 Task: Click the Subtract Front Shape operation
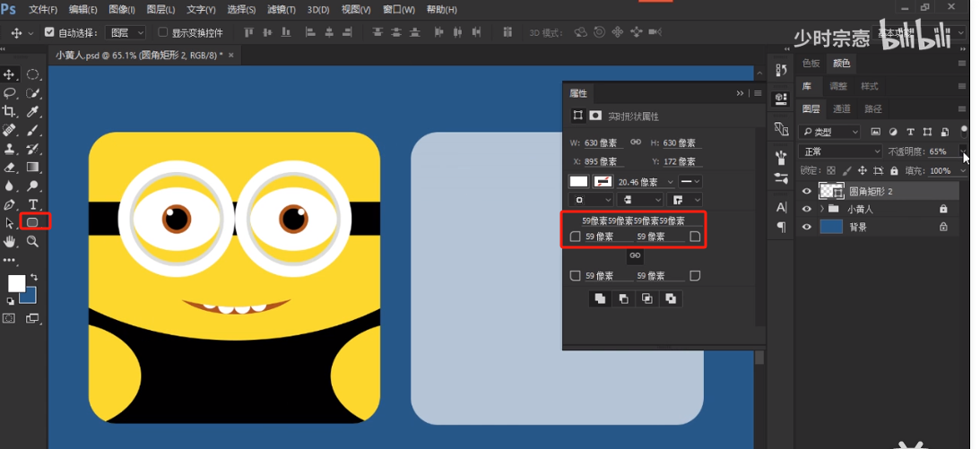[x=623, y=298]
